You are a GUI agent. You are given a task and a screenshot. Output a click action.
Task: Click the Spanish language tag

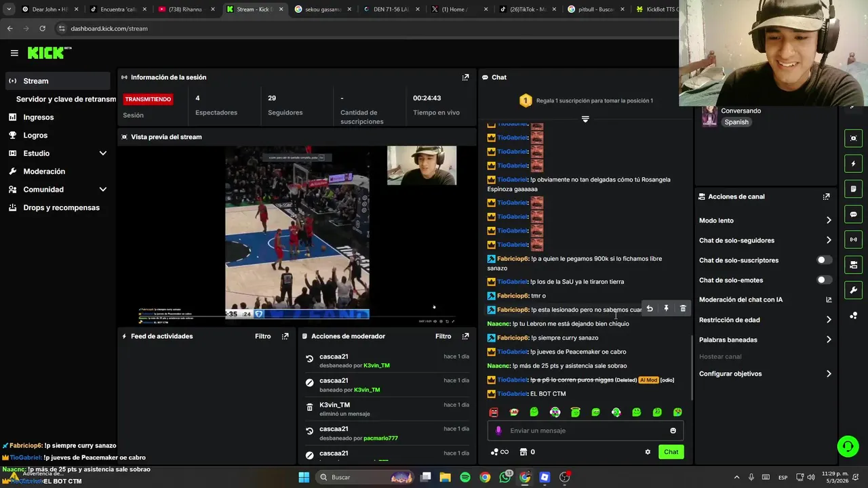pos(736,122)
